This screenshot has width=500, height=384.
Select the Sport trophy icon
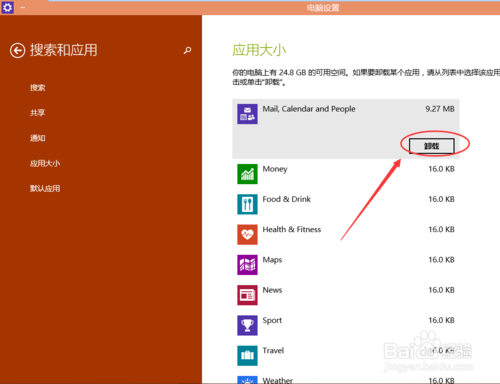click(x=247, y=325)
